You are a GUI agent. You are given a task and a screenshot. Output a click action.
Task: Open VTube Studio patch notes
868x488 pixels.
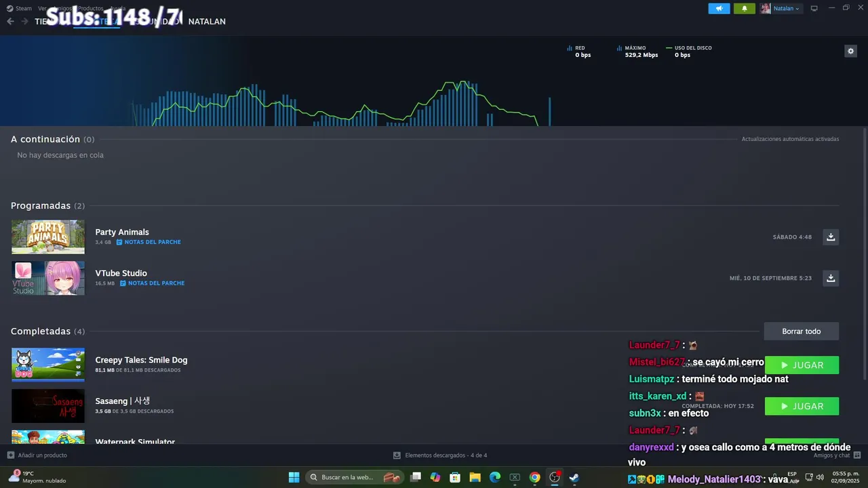pos(152,283)
